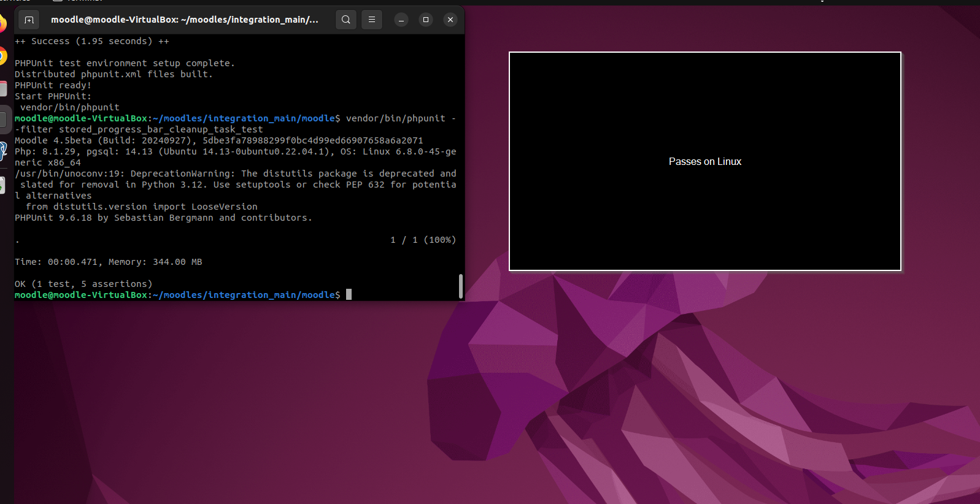The height and width of the screenshot is (504, 980).
Task: Open the terminal search icon
Action: click(x=346, y=20)
